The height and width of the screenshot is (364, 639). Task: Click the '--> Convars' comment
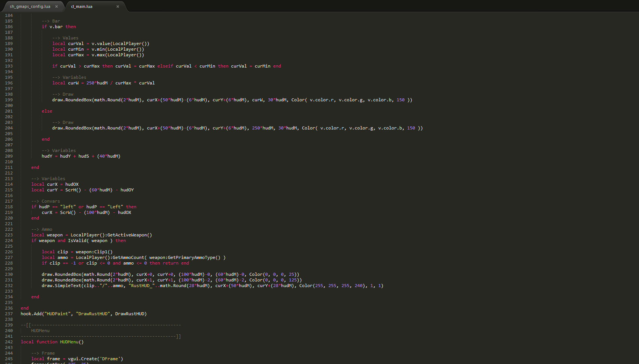pyautogui.click(x=45, y=201)
